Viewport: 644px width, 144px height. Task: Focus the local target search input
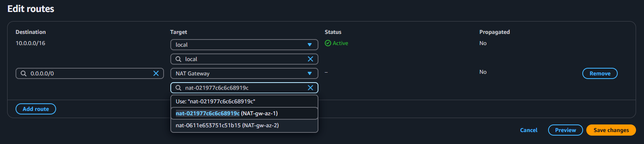pos(244,59)
